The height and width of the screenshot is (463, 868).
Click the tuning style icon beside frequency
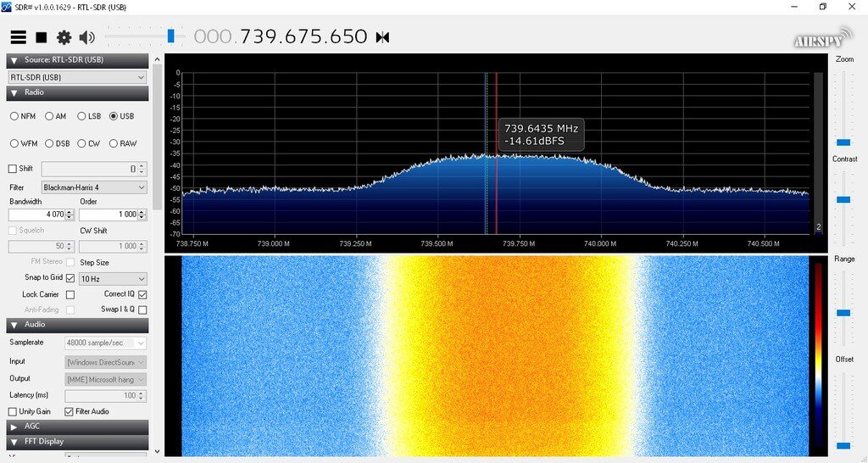click(383, 37)
